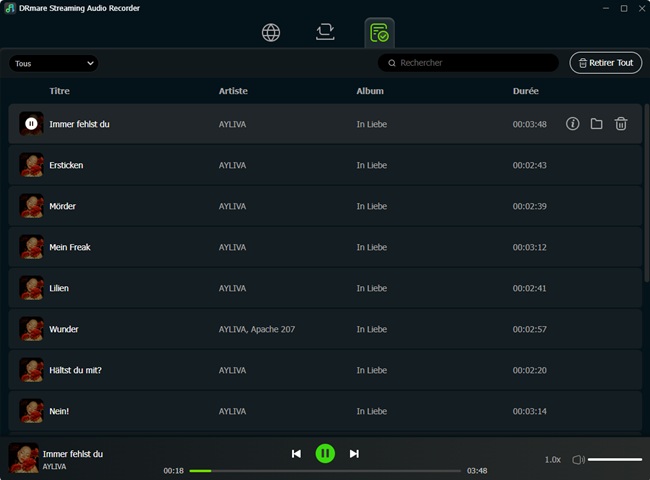The height and width of the screenshot is (480, 650).
Task: Click elapsed time 00:18 in player
Action: click(x=173, y=471)
